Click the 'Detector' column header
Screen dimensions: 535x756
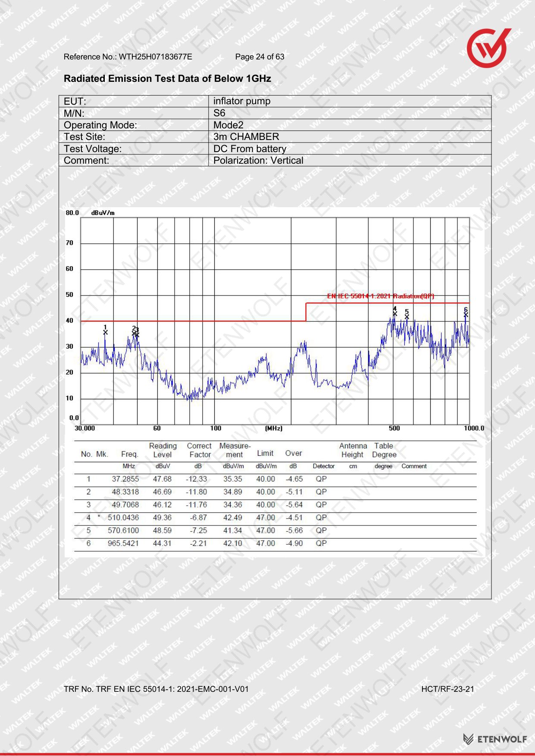click(324, 466)
